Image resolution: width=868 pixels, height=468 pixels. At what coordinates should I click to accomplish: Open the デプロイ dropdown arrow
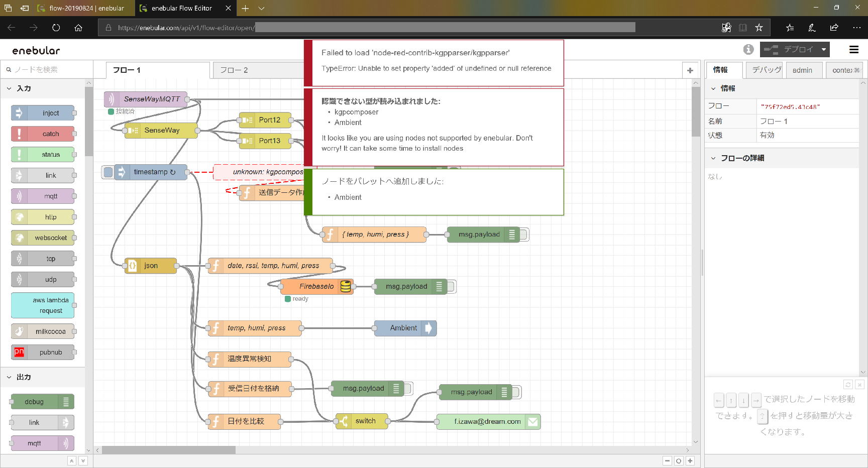click(x=824, y=49)
